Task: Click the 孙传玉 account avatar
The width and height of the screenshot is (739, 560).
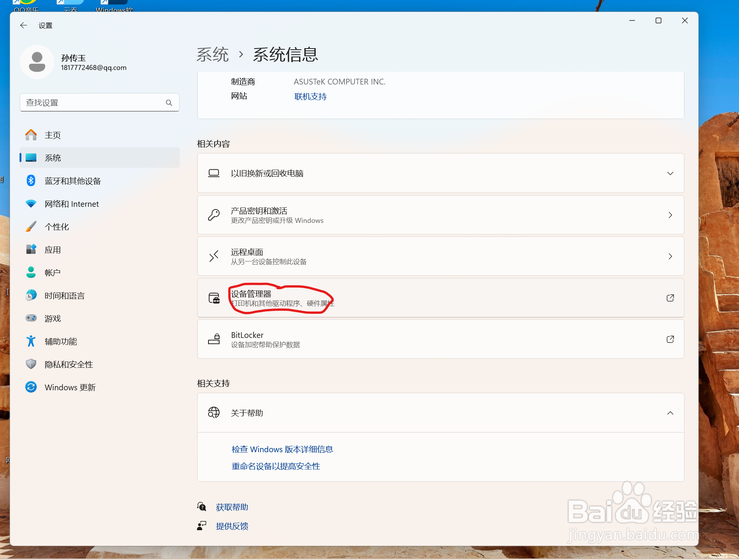Action: pos(37,62)
